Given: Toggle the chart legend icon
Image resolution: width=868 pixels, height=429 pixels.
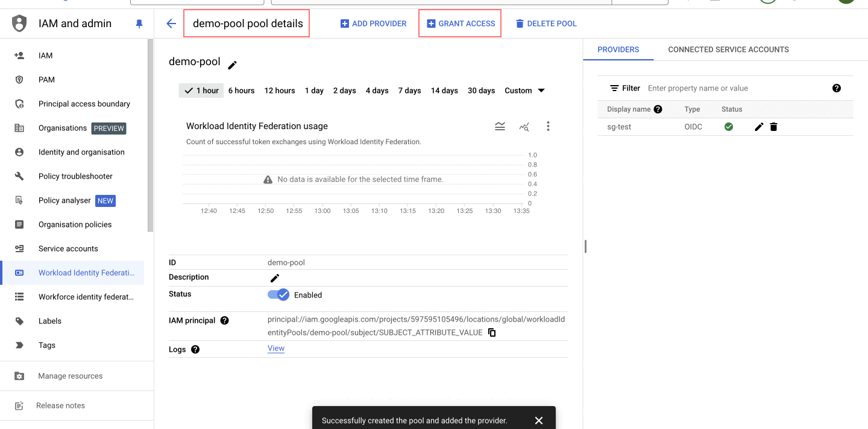Looking at the screenshot, I should (500, 126).
